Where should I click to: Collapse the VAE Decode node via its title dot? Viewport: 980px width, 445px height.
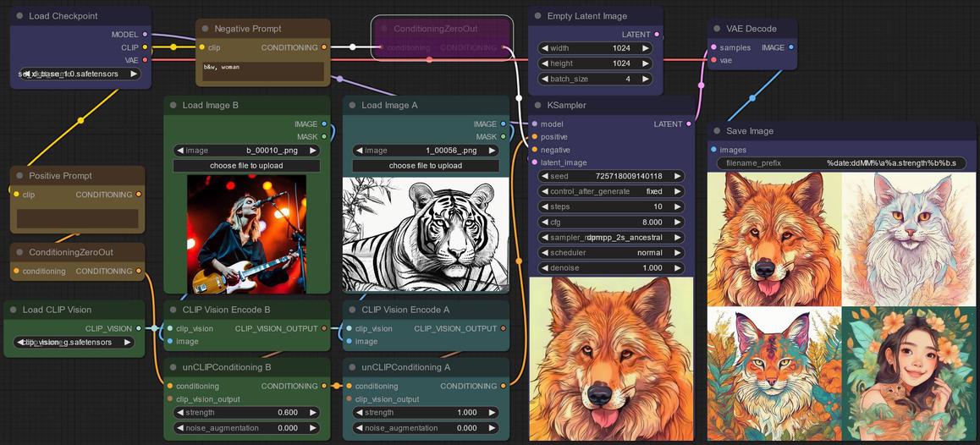click(x=717, y=29)
